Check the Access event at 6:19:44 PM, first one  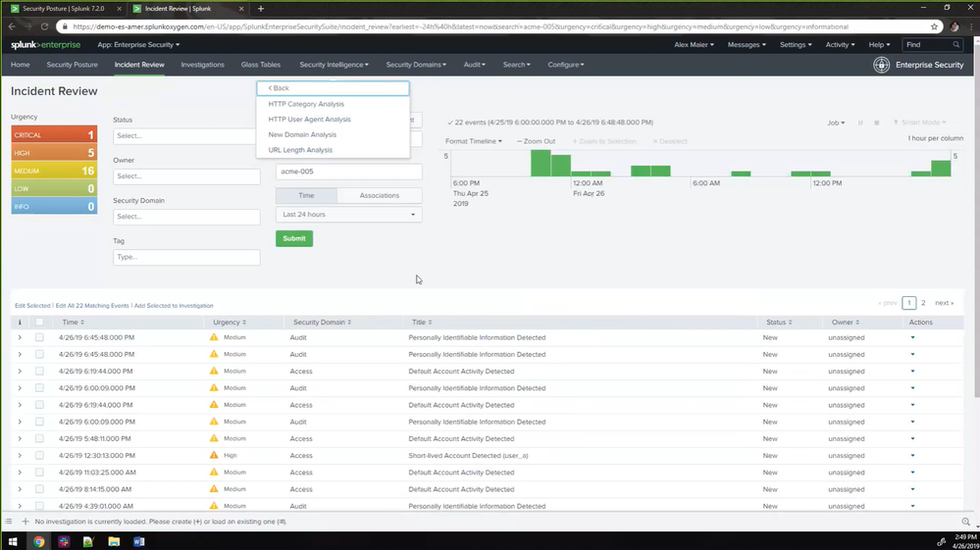[x=39, y=371]
